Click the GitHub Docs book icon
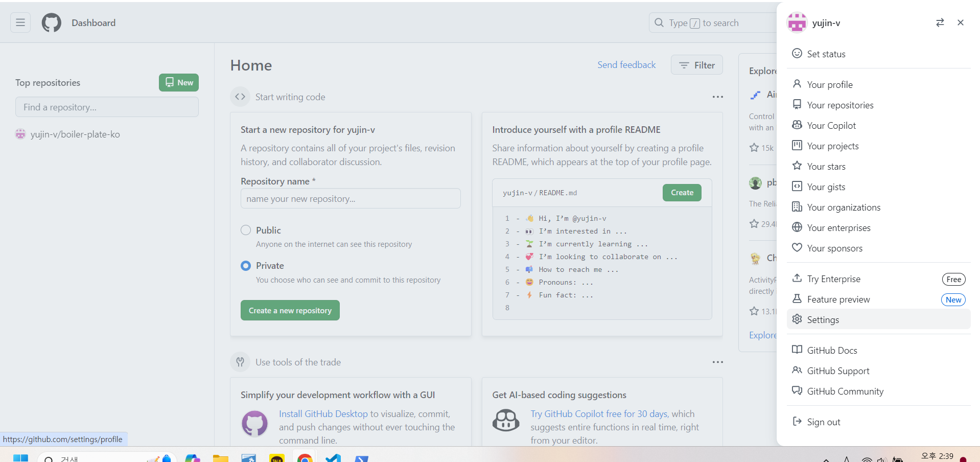Screen dimensions: 980x462 (797, 350)
